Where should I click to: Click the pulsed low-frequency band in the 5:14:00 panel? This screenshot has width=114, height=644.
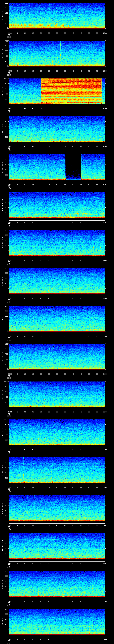[x=39, y=25]
